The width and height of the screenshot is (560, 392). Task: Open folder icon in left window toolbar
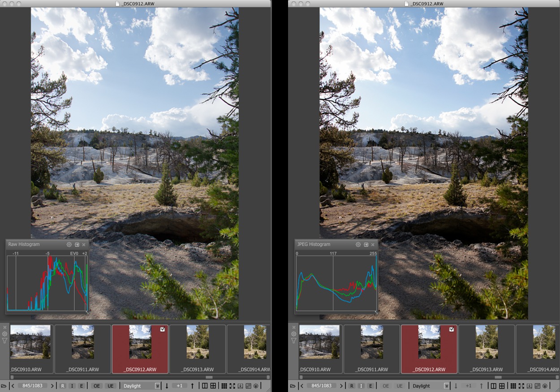(4, 386)
